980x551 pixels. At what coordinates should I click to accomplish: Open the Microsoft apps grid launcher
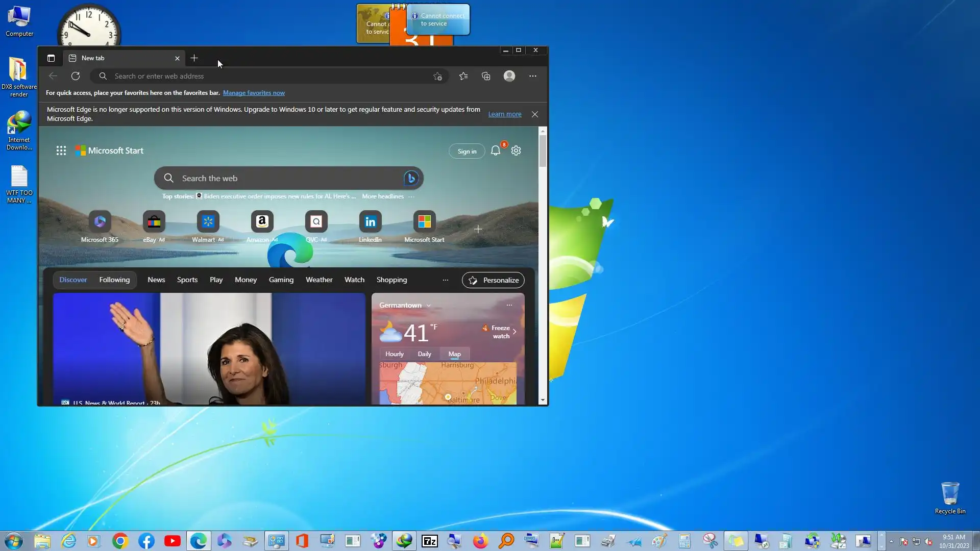(x=61, y=151)
